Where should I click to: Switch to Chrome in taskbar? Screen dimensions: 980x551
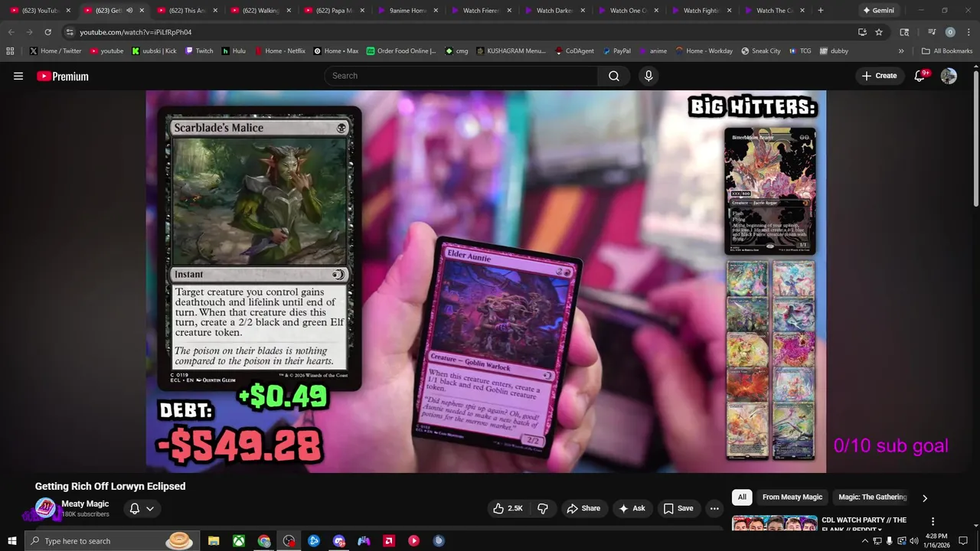click(264, 541)
